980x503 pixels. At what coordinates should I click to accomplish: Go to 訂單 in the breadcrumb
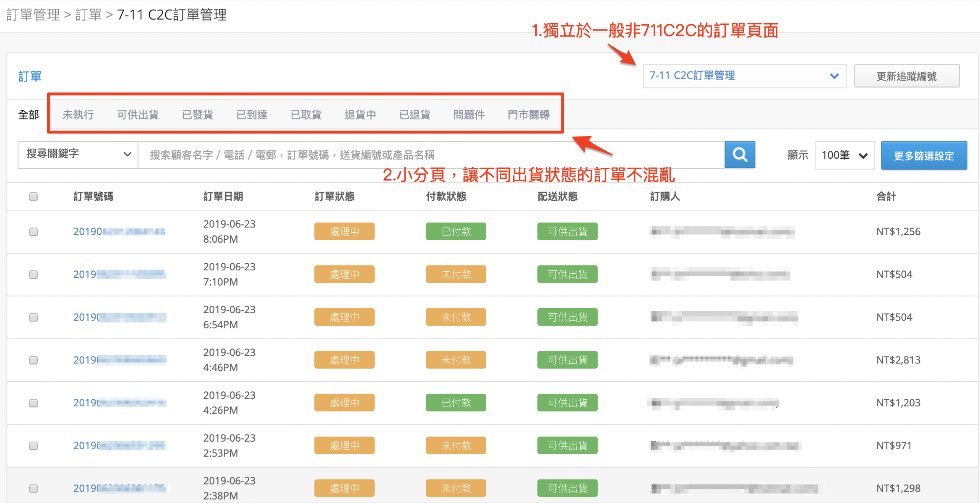point(89,15)
